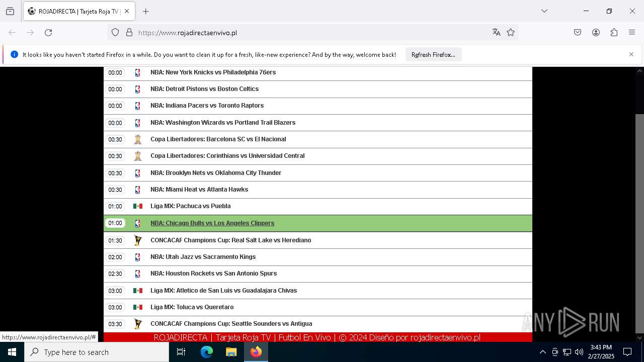644x362 pixels.
Task: Open File Explorer from taskbar
Action: click(231, 352)
